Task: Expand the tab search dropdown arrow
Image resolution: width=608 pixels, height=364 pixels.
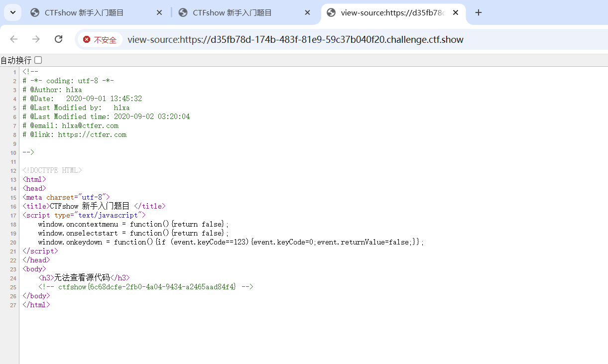Action: pos(12,13)
